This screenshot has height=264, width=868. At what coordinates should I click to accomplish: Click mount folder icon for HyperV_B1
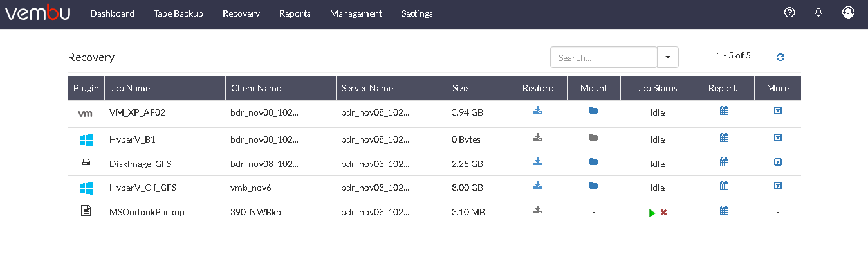click(593, 137)
